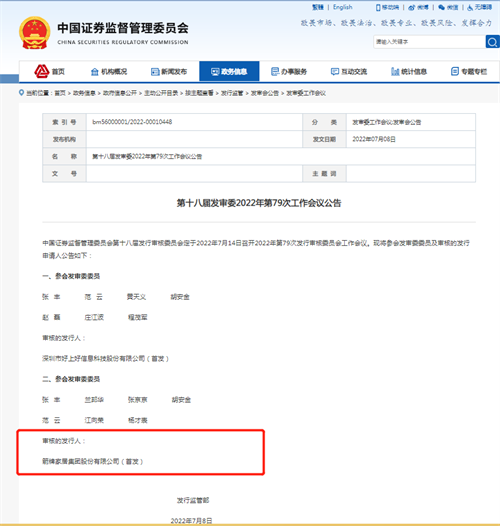The width and height of the screenshot is (500, 526).
Task: Click the 统计信息 chart icon
Action: (x=395, y=71)
